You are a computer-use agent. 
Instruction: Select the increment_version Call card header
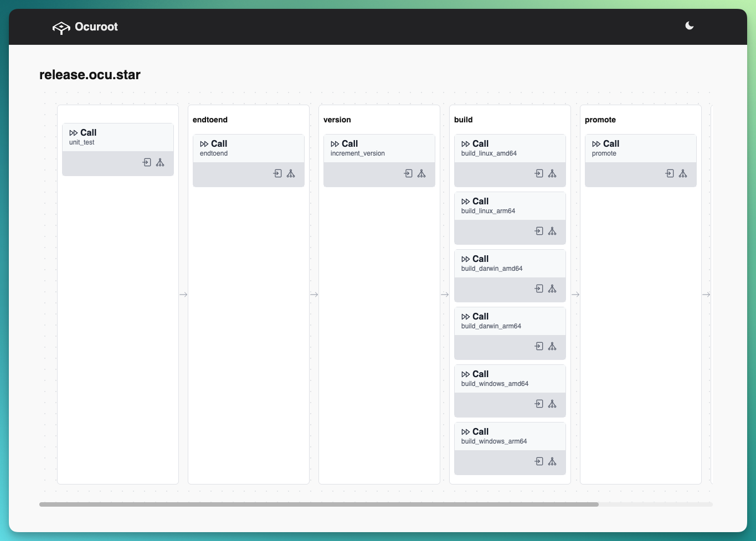coord(379,148)
